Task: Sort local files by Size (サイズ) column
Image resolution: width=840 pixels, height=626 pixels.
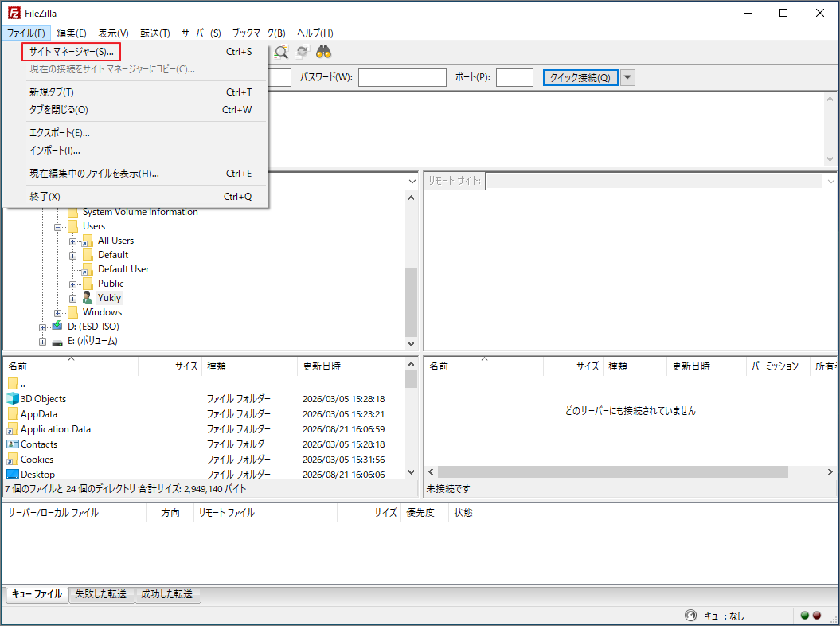Action: [170, 366]
